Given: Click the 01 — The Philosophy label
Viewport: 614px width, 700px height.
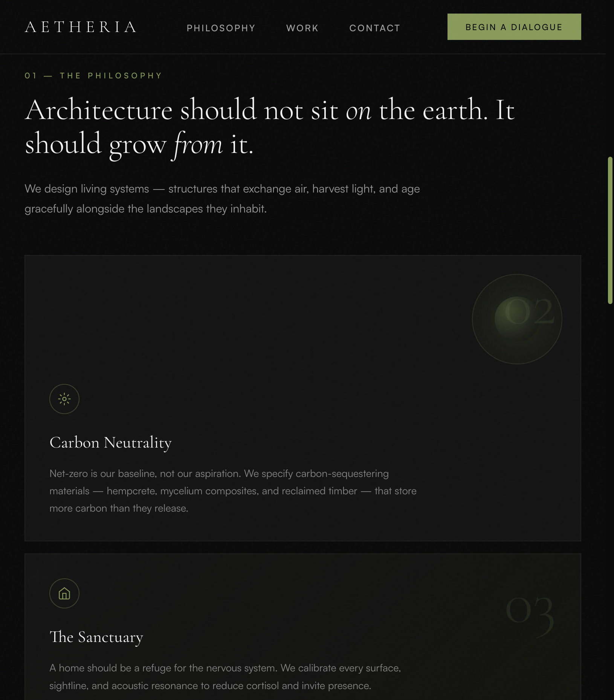Looking at the screenshot, I should coord(93,76).
